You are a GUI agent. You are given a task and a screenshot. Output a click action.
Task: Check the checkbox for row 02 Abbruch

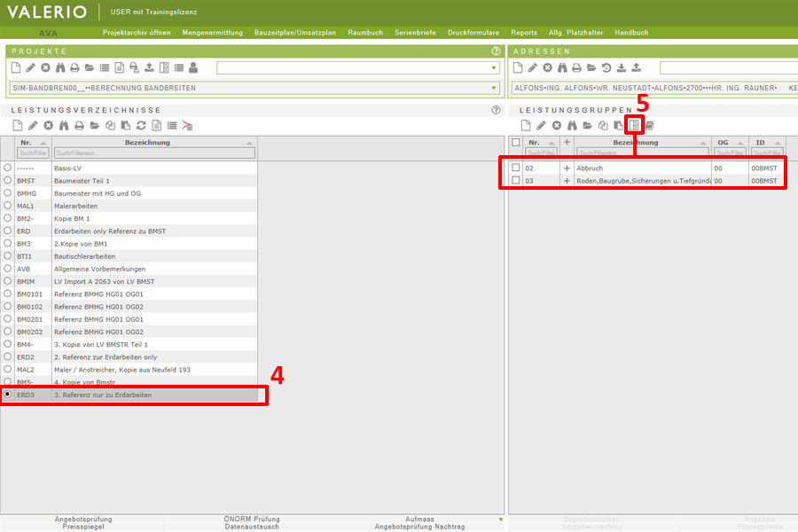(x=516, y=168)
